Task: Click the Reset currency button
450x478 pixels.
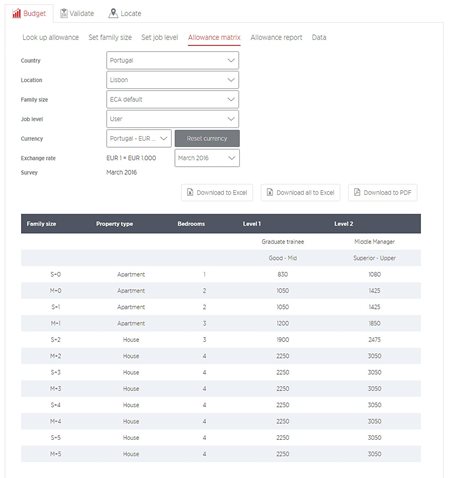Action: pyautogui.click(x=207, y=138)
